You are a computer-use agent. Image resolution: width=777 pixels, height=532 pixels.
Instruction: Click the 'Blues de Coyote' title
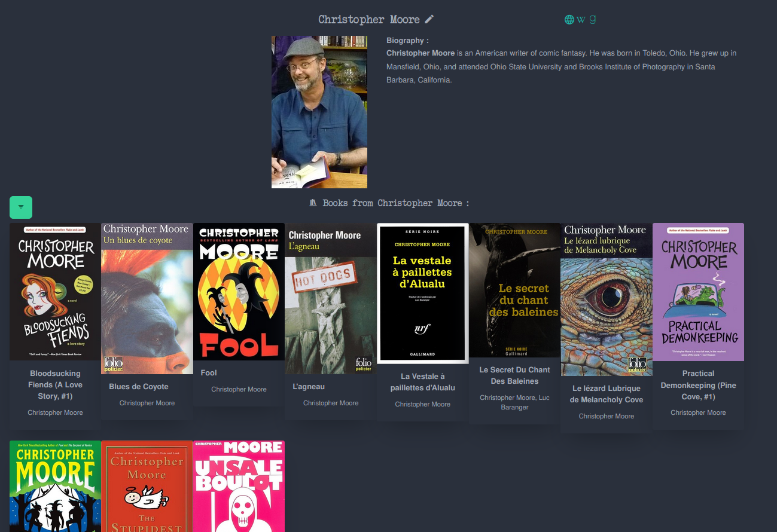point(139,387)
